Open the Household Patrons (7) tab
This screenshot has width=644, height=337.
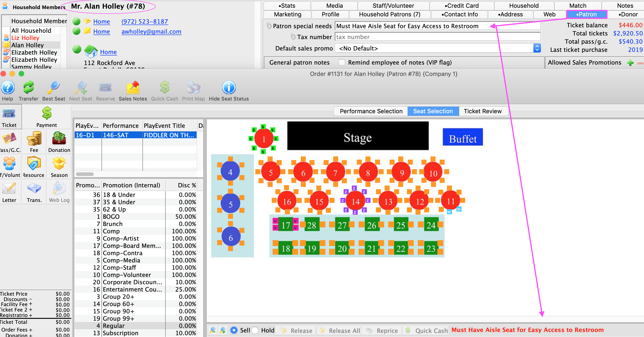point(390,15)
